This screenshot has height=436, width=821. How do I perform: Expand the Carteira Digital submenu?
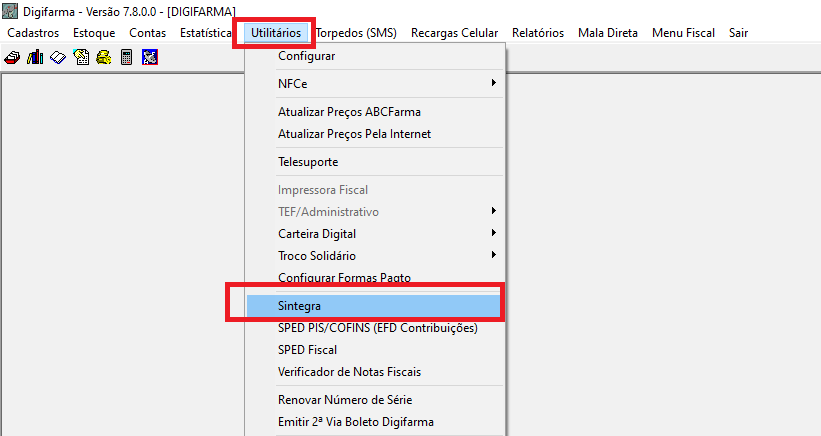coord(385,233)
